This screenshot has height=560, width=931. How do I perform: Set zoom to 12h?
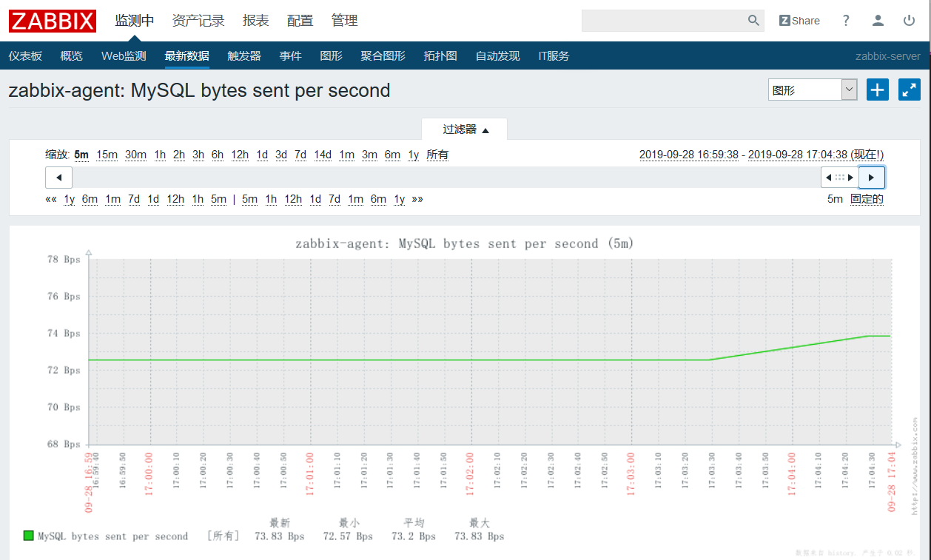[x=240, y=155]
